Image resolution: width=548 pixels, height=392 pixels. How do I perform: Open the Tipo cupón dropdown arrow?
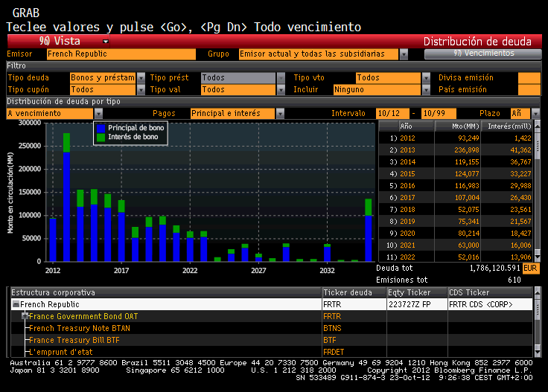141,89
